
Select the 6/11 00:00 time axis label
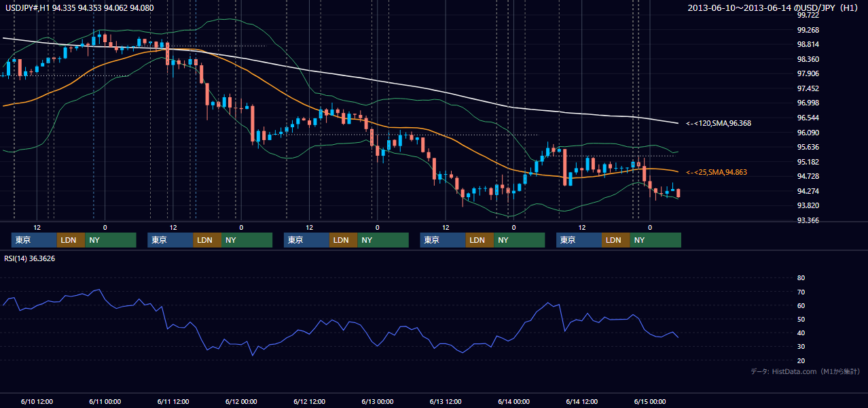coord(105,402)
